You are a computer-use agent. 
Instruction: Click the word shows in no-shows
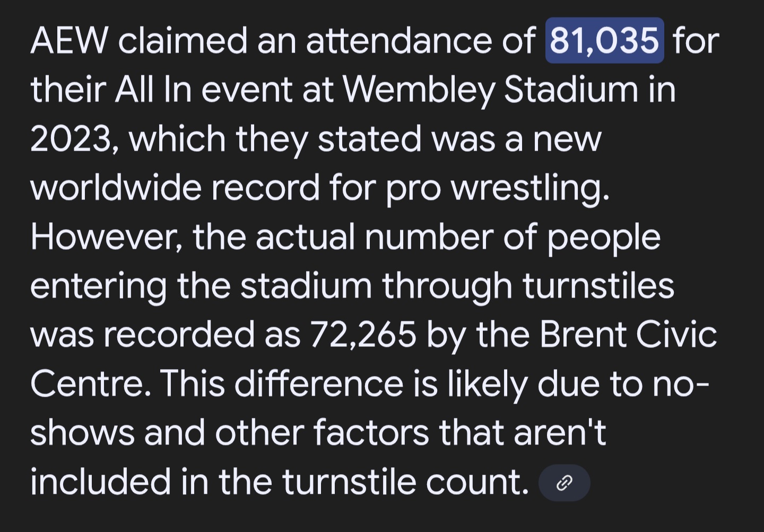point(82,433)
